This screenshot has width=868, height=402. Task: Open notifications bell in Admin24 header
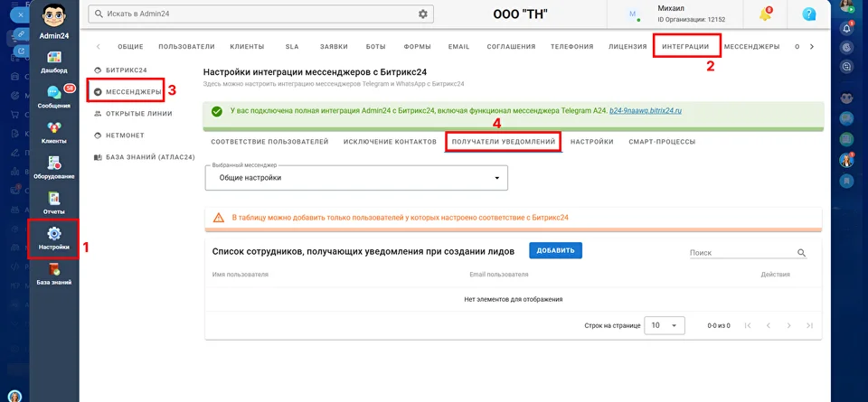point(766,14)
